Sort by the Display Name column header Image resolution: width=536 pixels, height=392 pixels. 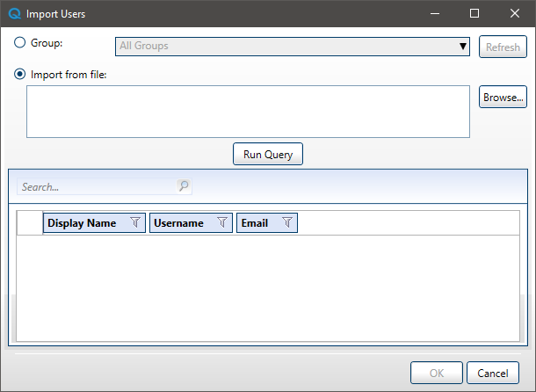(83, 223)
